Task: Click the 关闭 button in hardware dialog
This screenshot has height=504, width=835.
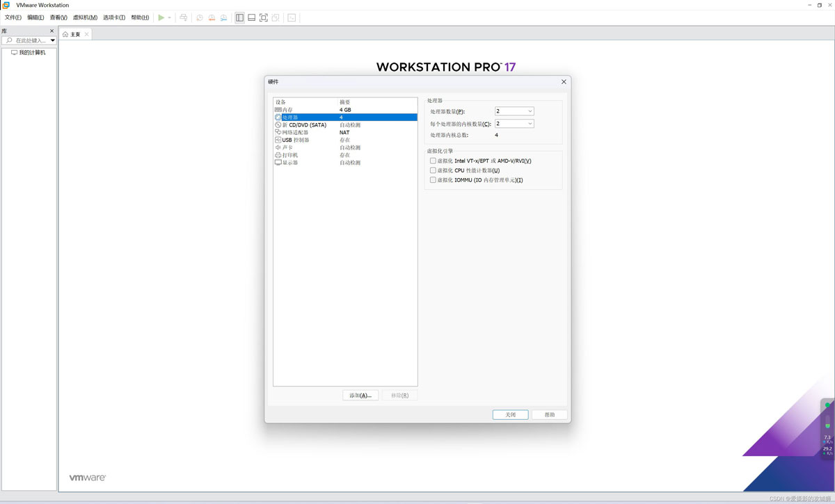Action: point(510,414)
